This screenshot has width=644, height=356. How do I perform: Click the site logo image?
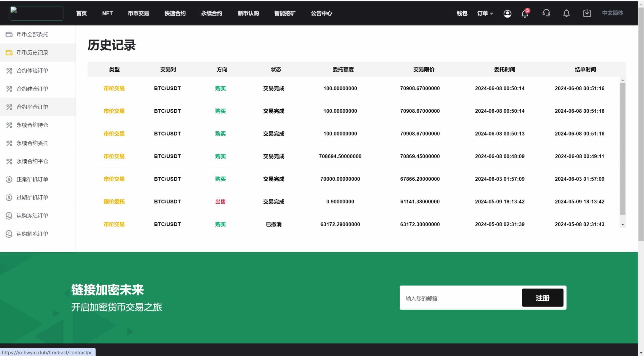[36, 13]
